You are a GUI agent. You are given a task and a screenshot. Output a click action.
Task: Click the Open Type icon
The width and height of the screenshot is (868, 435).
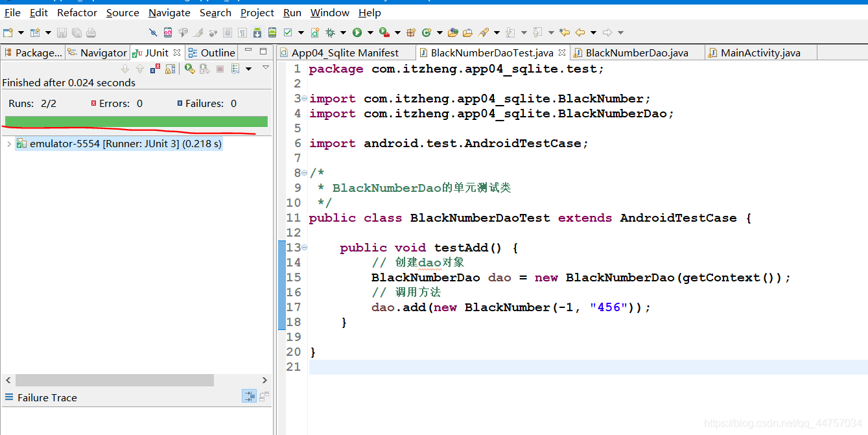click(452, 32)
